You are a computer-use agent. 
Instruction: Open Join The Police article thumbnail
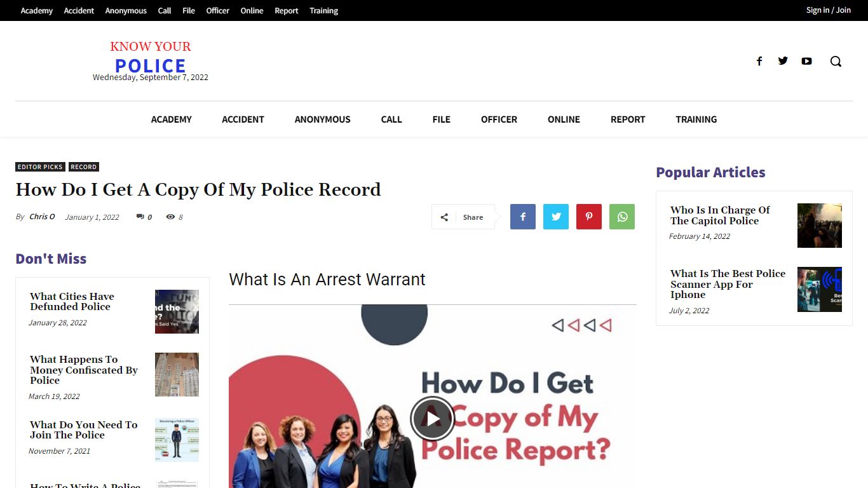(x=177, y=440)
